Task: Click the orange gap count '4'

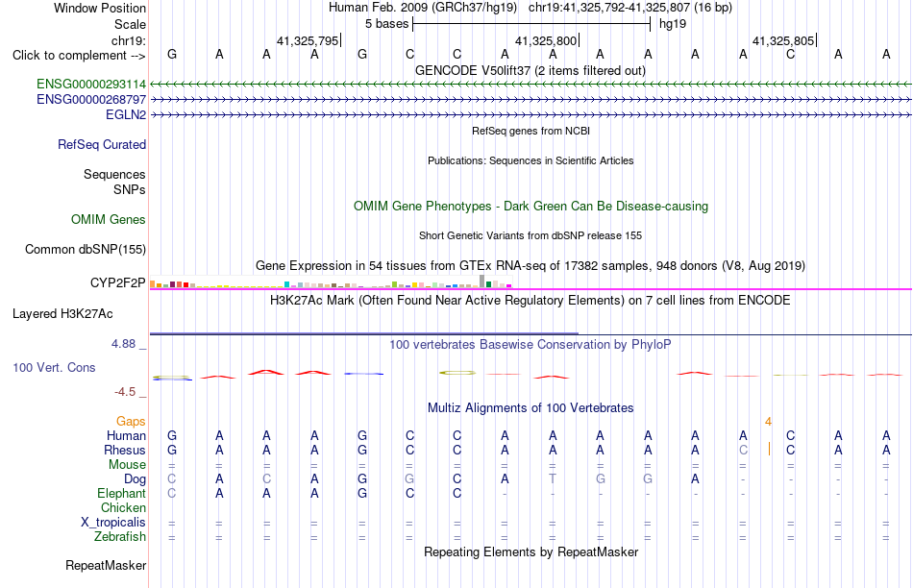Action: [769, 422]
